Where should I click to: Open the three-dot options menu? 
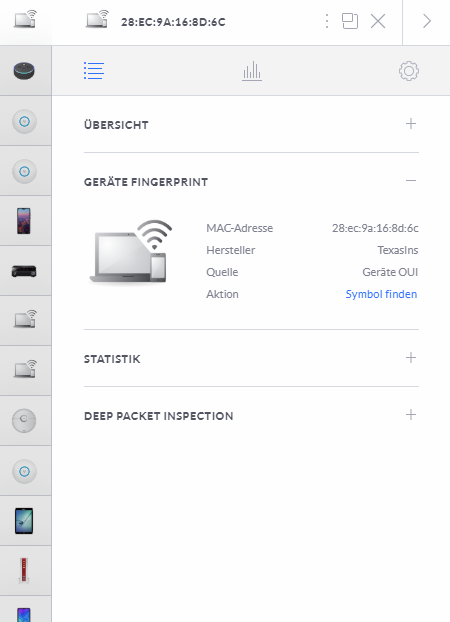327,21
